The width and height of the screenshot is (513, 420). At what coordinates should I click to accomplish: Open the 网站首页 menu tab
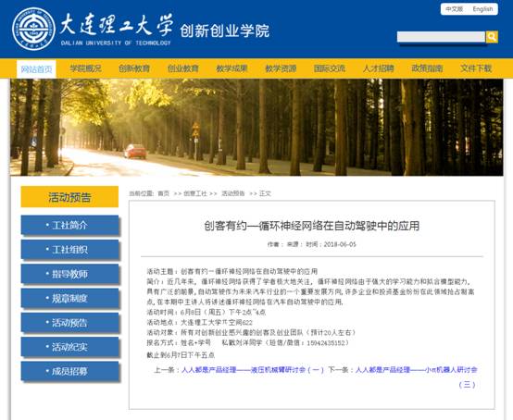pyautogui.click(x=36, y=69)
